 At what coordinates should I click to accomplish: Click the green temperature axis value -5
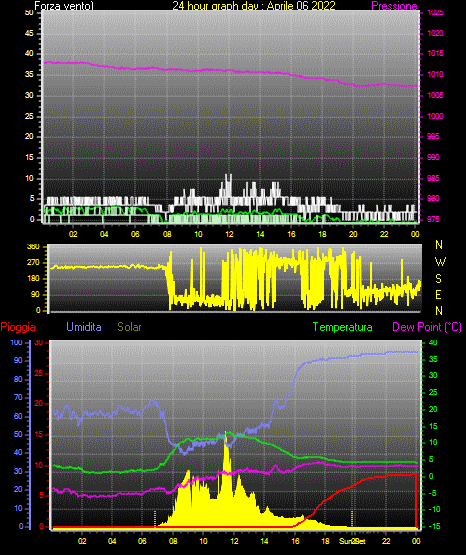(433, 493)
